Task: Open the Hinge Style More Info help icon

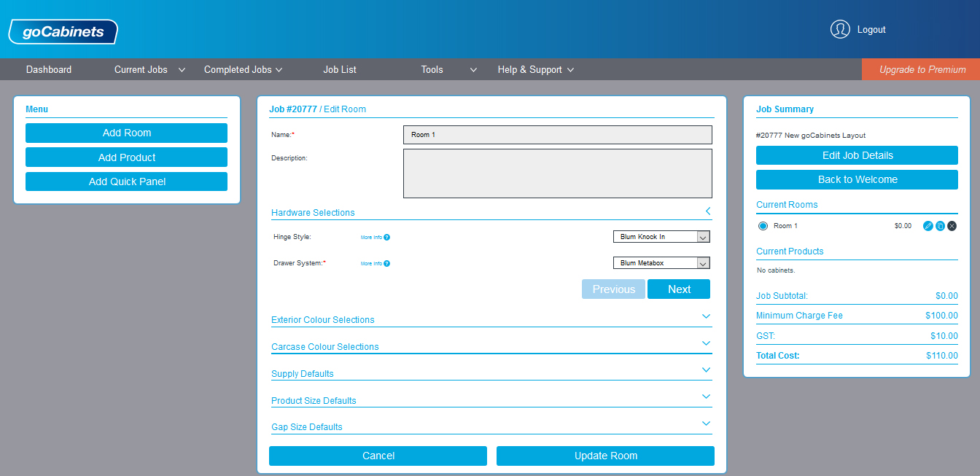Action: pyautogui.click(x=386, y=238)
